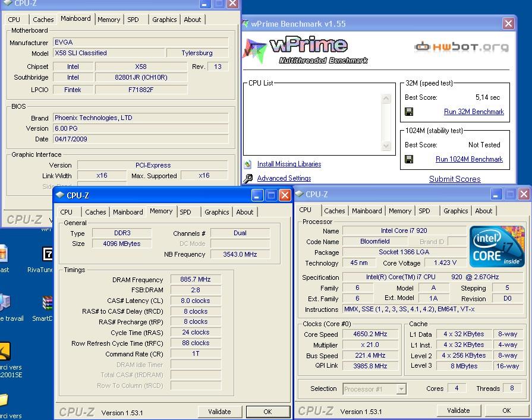Viewport: 532px width, 420px height.
Task: Click the wPrime title bar icon
Action: tap(245, 24)
